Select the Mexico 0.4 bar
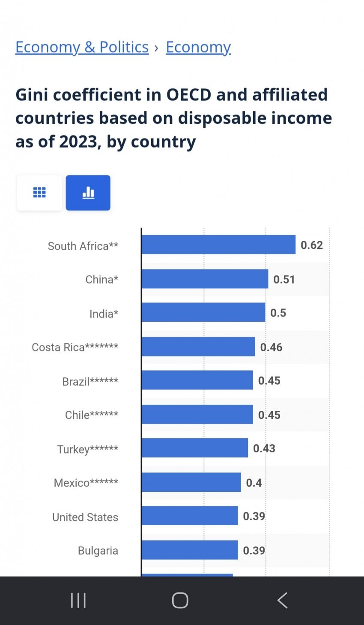Image resolution: width=364 pixels, height=625 pixels. [x=191, y=482]
